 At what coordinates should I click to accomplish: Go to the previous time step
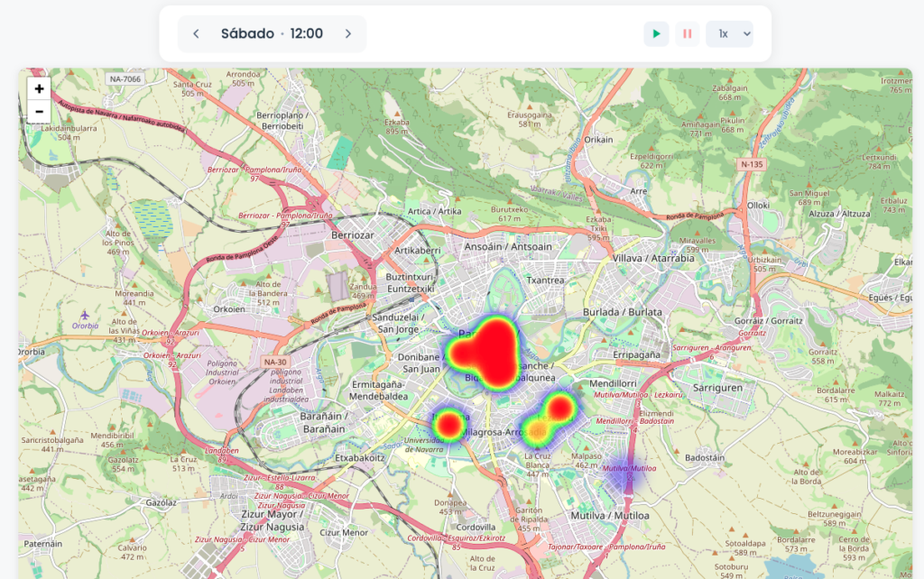(x=196, y=34)
